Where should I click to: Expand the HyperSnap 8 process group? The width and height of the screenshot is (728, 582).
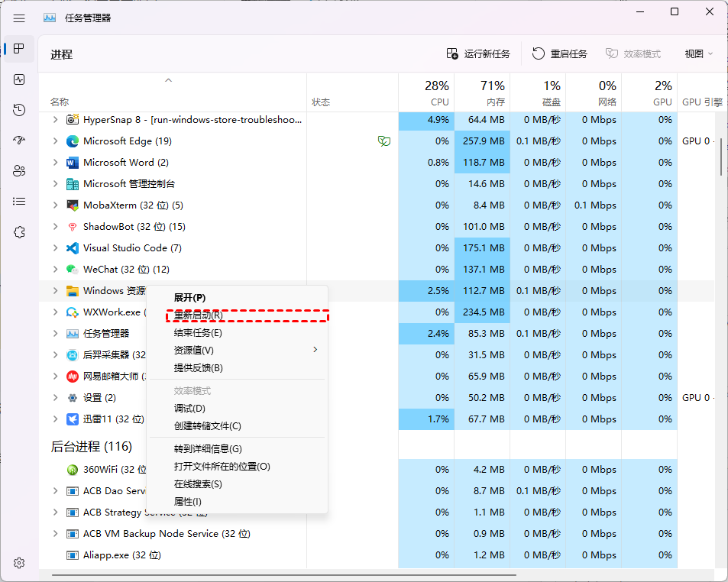pos(55,120)
